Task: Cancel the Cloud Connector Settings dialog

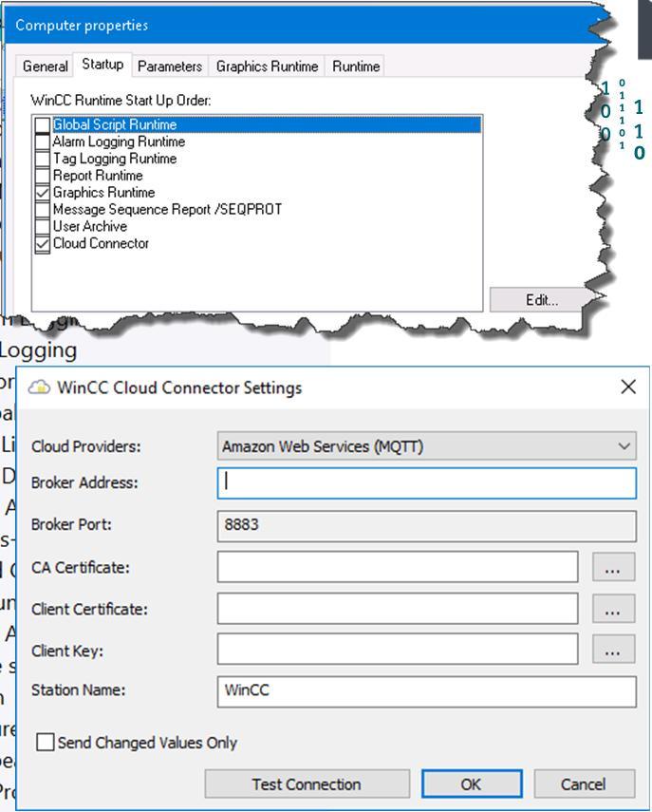Action: (x=584, y=784)
